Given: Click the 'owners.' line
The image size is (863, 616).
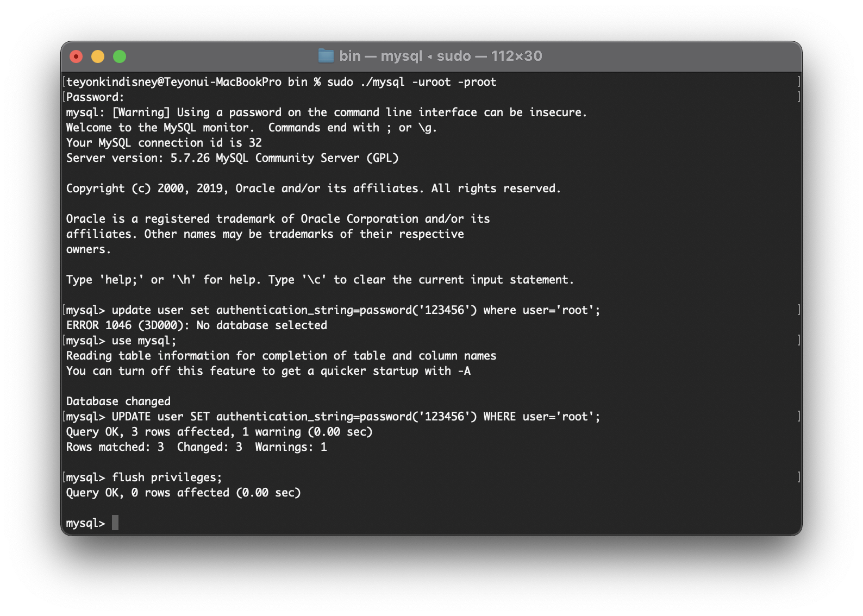Looking at the screenshot, I should (x=89, y=249).
